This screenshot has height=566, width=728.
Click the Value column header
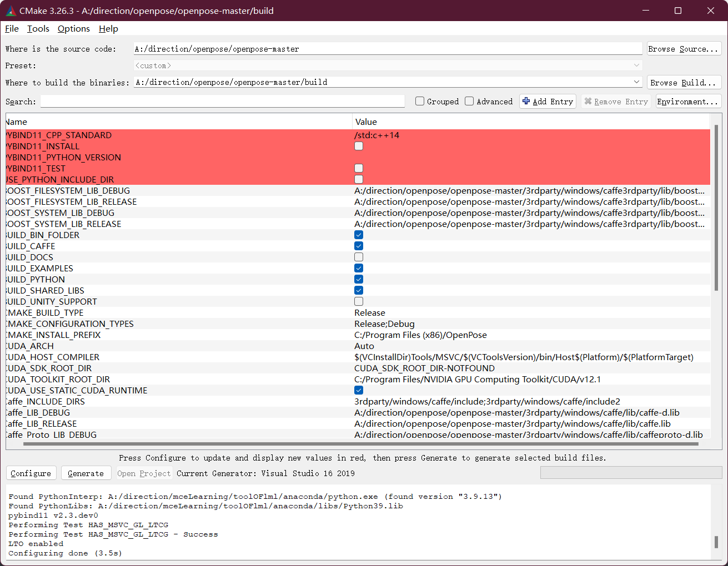point(531,122)
